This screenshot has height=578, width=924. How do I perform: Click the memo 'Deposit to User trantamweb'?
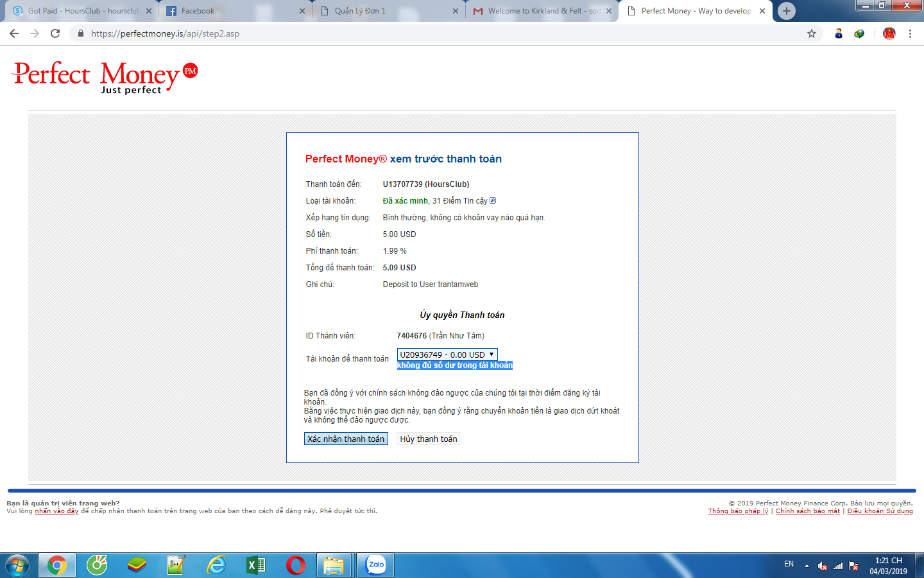pos(431,285)
